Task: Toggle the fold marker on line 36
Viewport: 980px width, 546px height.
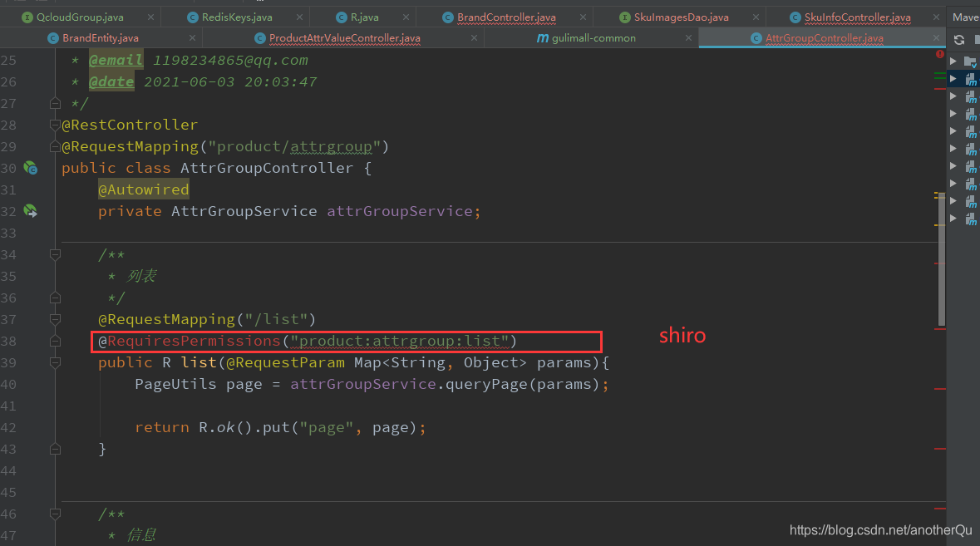Action: point(55,298)
